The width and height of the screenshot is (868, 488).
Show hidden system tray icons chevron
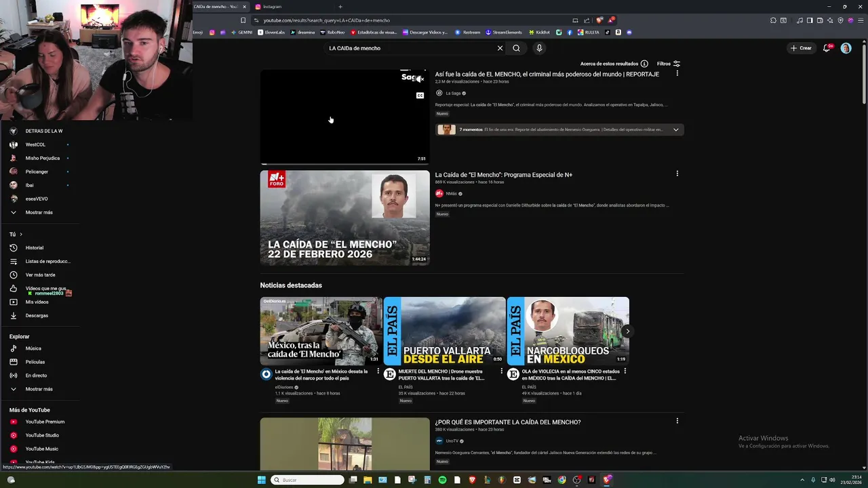tap(803, 480)
